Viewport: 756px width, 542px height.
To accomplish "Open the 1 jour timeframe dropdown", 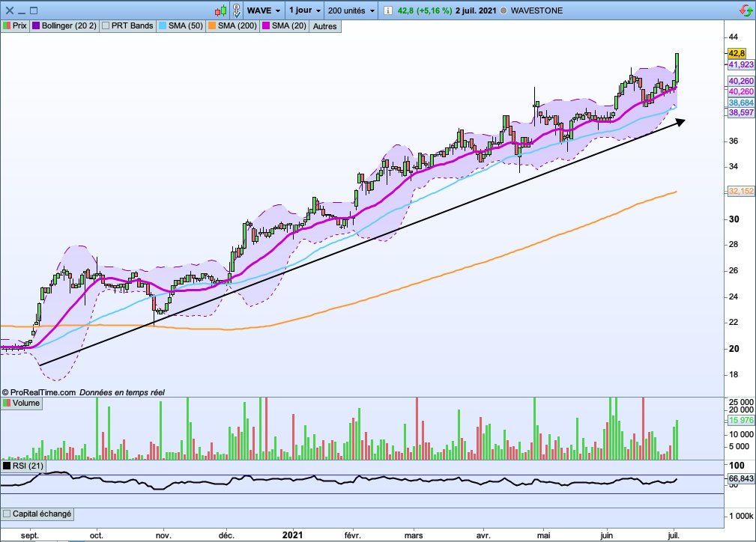I will tap(303, 10).
